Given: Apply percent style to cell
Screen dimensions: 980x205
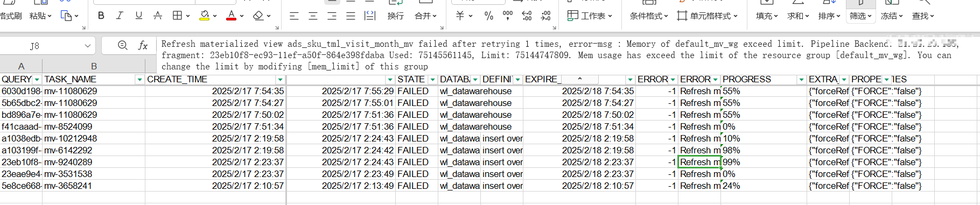Looking at the screenshot, I should pos(488,16).
